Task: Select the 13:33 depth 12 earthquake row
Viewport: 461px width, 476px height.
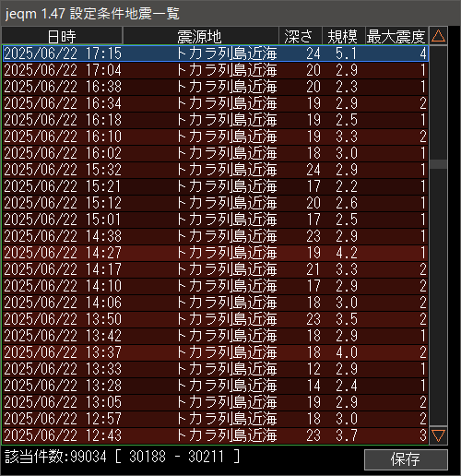Action: pos(216,369)
